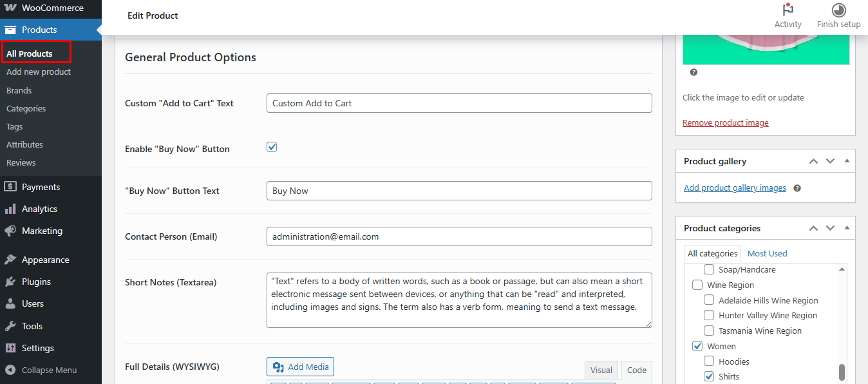
Task: Check the Hoodies category checkbox
Action: click(709, 361)
